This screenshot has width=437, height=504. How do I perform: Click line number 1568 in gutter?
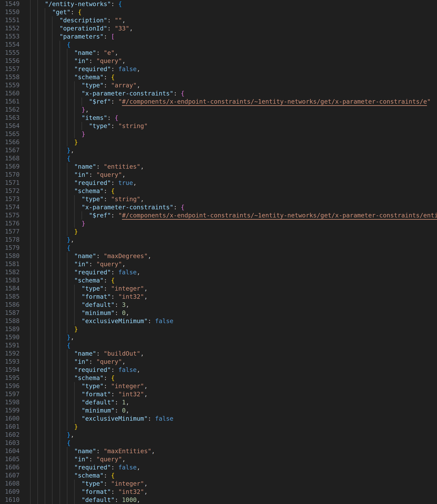pos(12,158)
